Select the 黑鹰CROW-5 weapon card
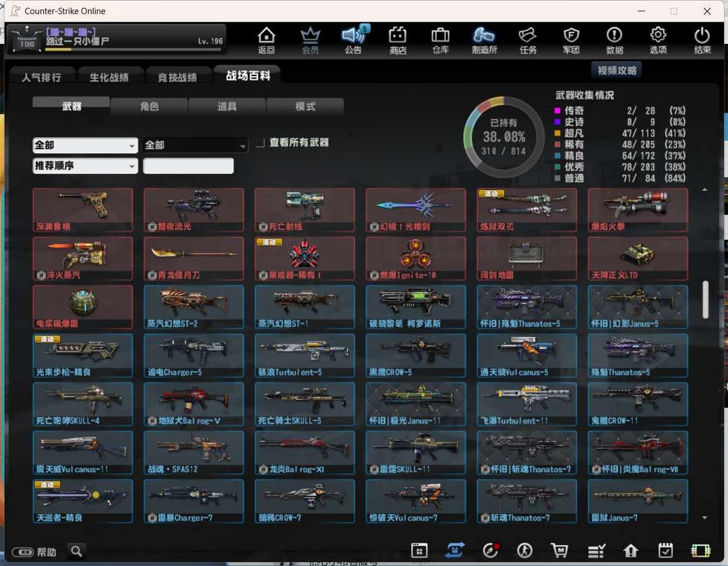This screenshot has width=728, height=566. tap(415, 356)
